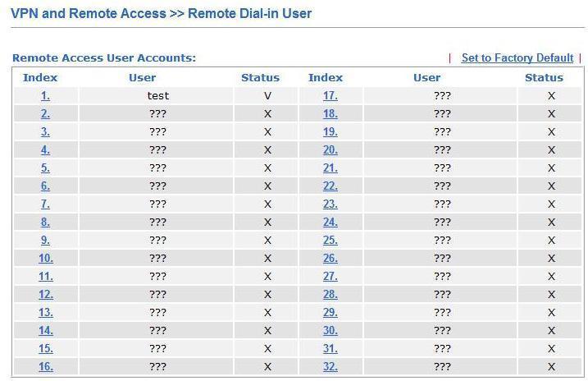
Task: Open index 8 remote user entry
Action: coord(45,222)
